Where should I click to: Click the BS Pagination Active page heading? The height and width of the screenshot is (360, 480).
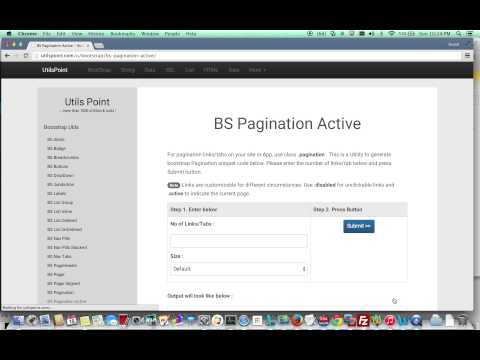tap(287, 124)
